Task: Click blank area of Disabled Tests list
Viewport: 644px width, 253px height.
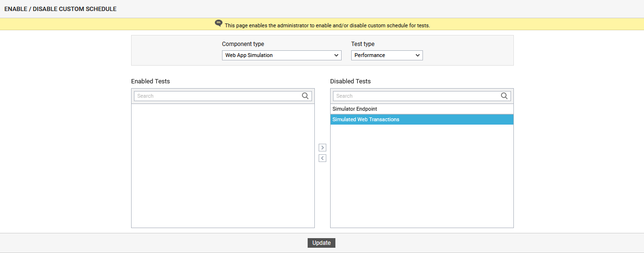Action: (x=422, y=177)
